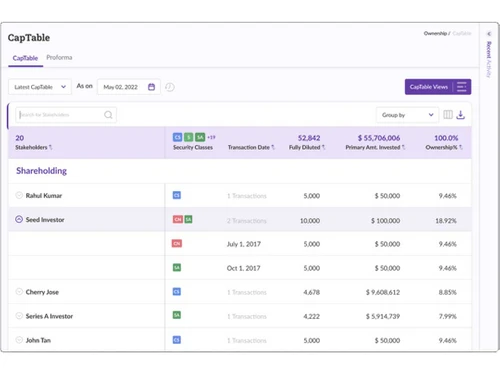Image resolution: width=500 pixels, height=375 pixels.
Task: Select the Cherry Jose stakeholder name
Action: 42,292
